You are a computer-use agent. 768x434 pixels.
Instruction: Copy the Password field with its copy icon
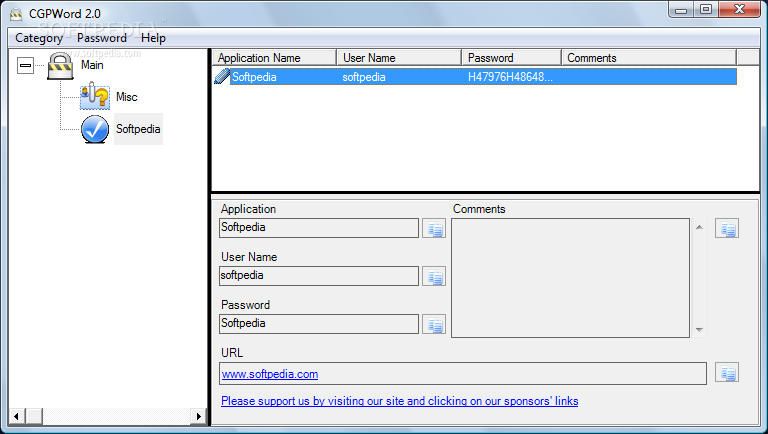pos(434,324)
